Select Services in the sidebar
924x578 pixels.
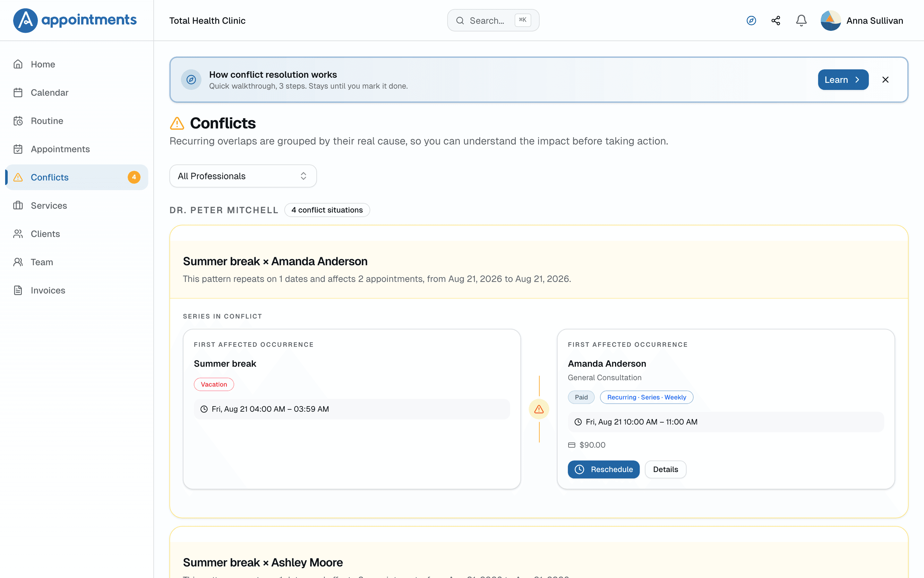coord(77,206)
